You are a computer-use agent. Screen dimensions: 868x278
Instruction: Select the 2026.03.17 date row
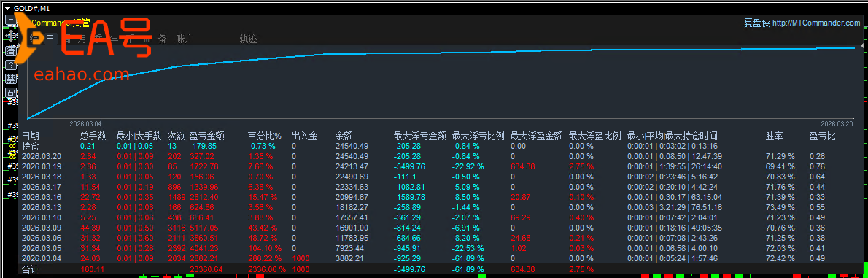[42, 188]
